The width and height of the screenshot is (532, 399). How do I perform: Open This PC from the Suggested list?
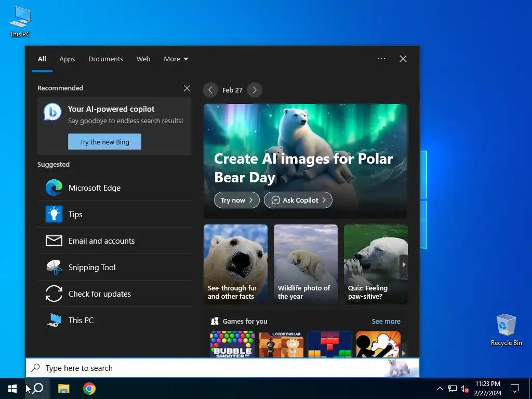115,320
